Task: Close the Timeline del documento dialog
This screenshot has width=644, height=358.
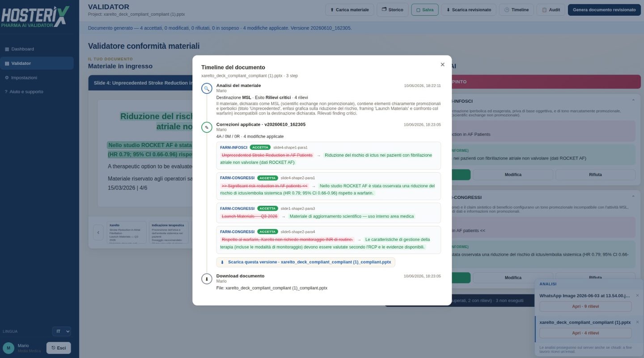Action: point(442,64)
